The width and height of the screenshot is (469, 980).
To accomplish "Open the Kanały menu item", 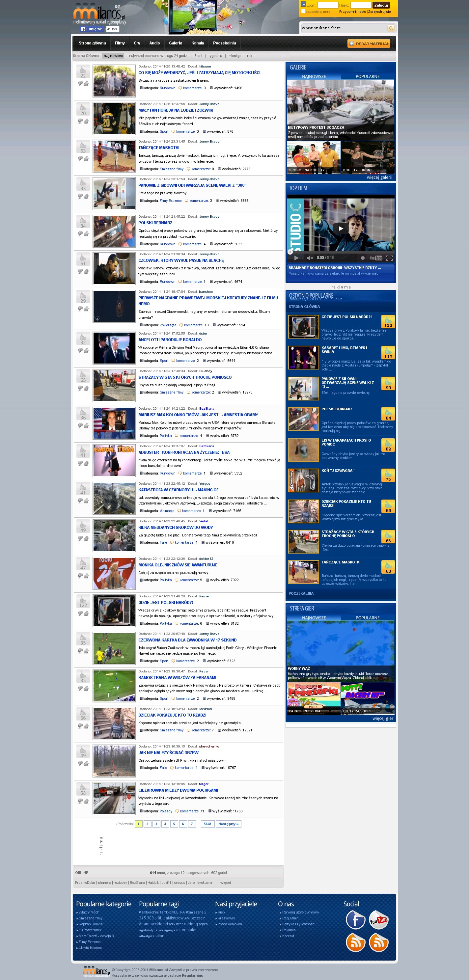I will [198, 43].
